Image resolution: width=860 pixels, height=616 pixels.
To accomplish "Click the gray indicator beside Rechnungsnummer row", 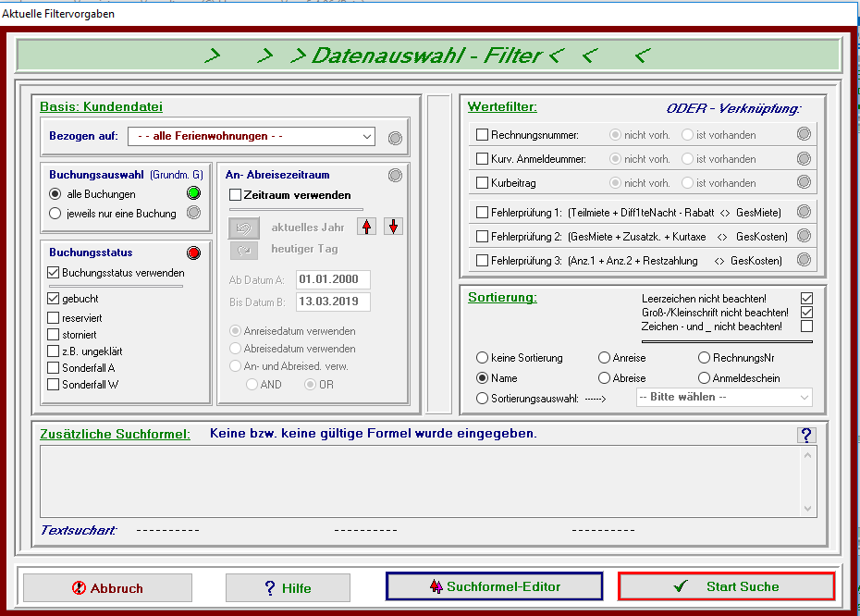I will click(x=805, y=134).
